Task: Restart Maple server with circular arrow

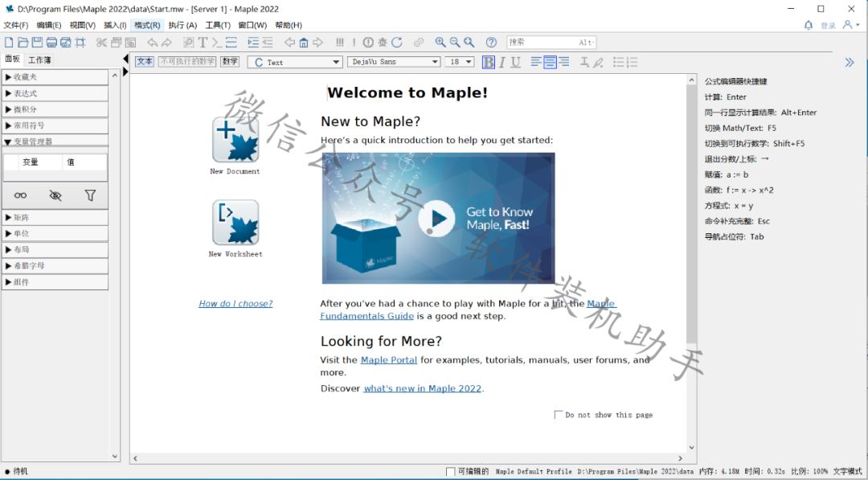Action: click(x=397, y=42)
